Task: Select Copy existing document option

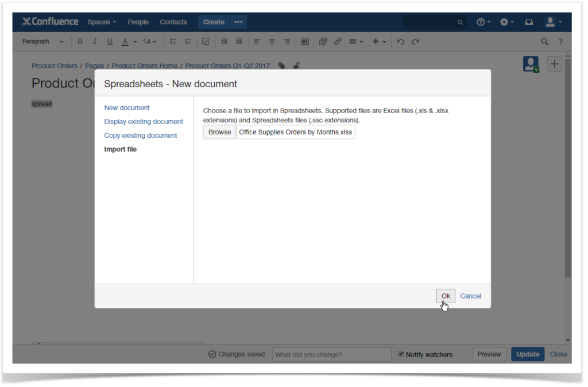Action: click(x=141, y=136)
